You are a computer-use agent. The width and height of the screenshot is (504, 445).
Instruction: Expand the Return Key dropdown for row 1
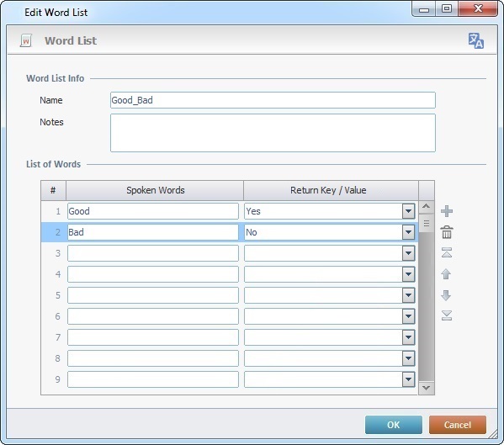pyautogui.click(x=408, y=211)
